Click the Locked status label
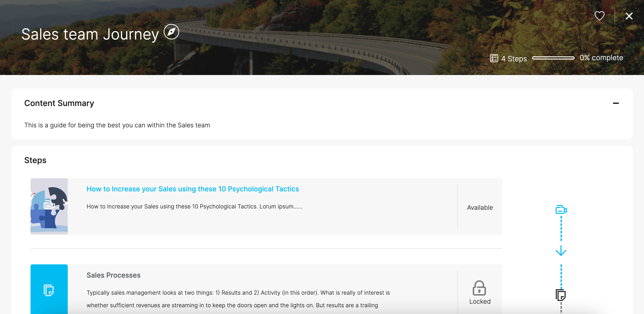 480,301
